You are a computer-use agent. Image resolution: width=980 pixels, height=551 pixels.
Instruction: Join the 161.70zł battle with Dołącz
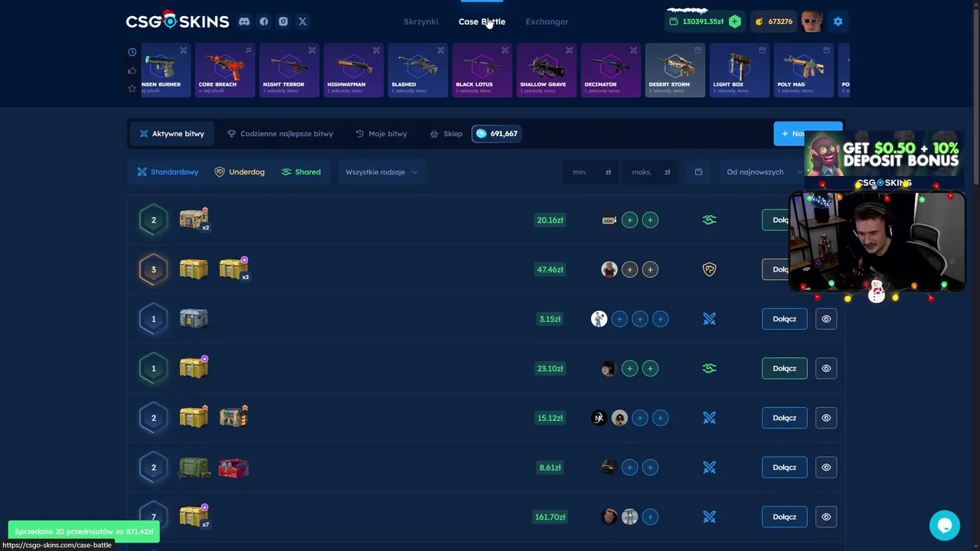pyautogui.click(x=784, y=517)
